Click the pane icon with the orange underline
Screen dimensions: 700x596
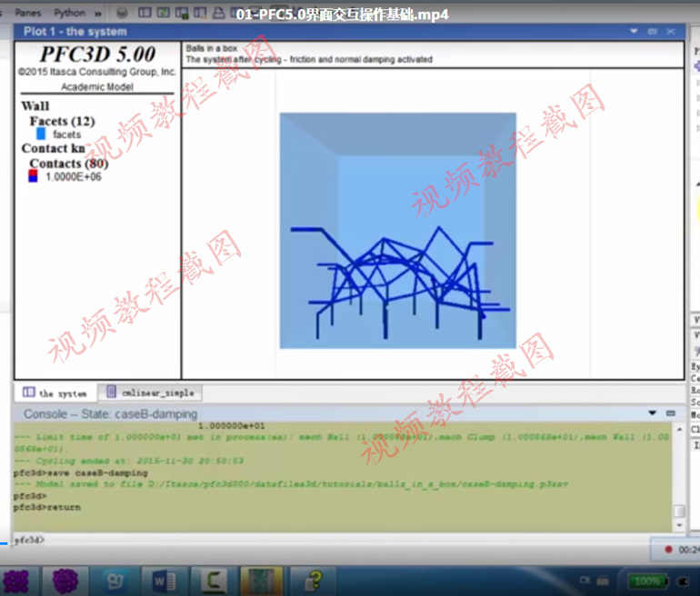coord(200,13)
